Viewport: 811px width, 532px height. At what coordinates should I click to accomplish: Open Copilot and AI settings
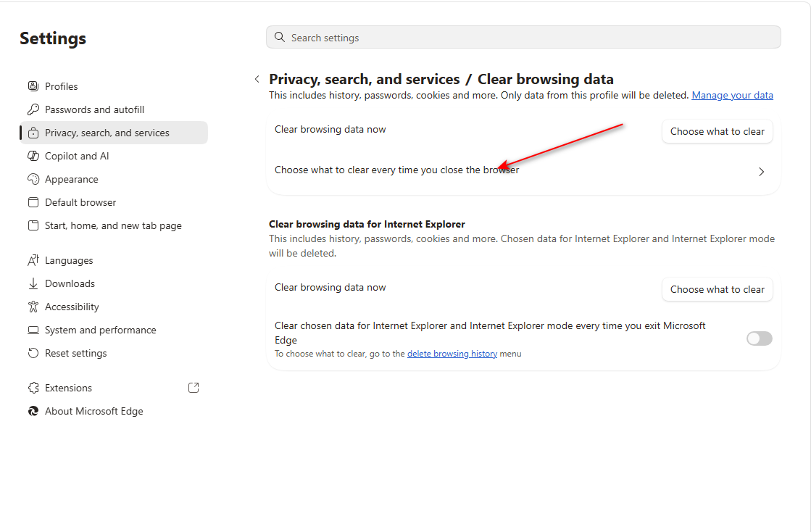(114, 156)
